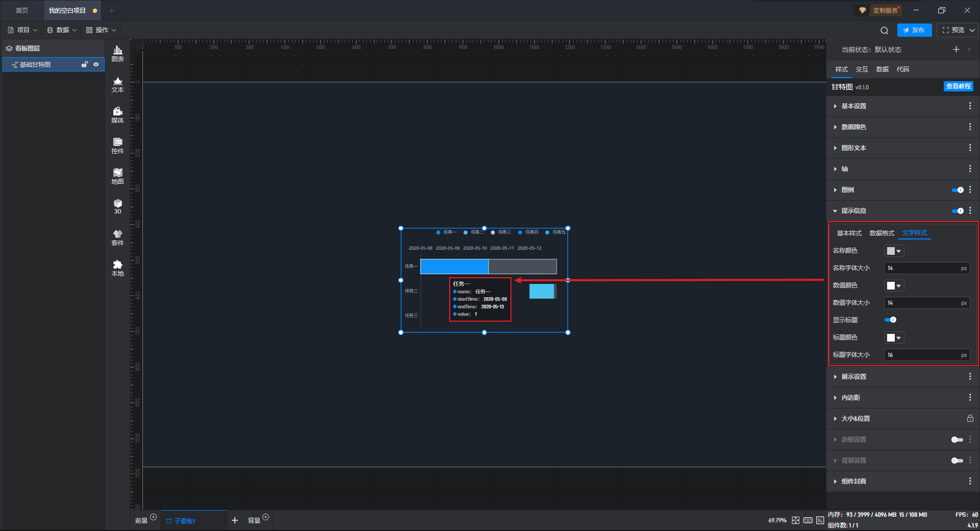Open the 操作 menu
This screenshot has height=531, width=980.
click(101, 30)
